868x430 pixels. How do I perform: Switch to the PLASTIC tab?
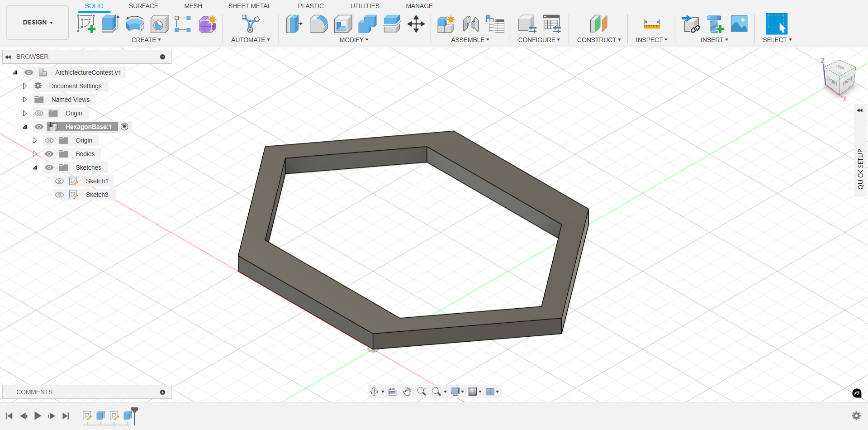[x=311, y=6]
